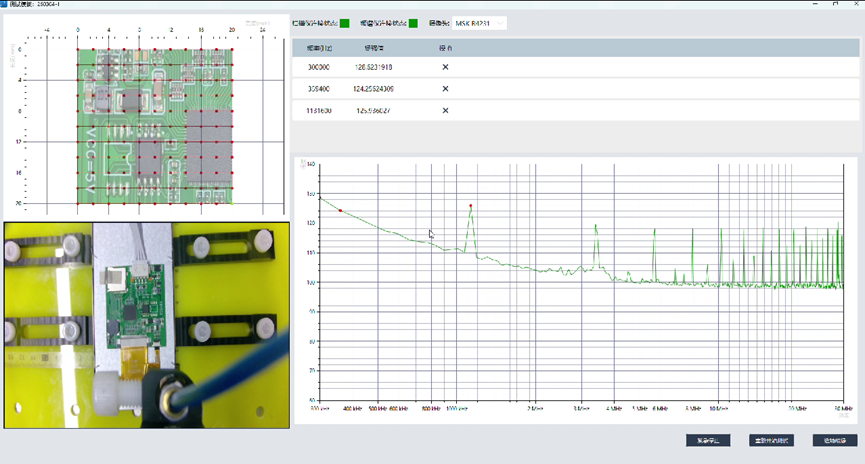The height and width of the screenshot is (464, 865).
Task: Click the second green status indicator
Action: pos(413,23)
